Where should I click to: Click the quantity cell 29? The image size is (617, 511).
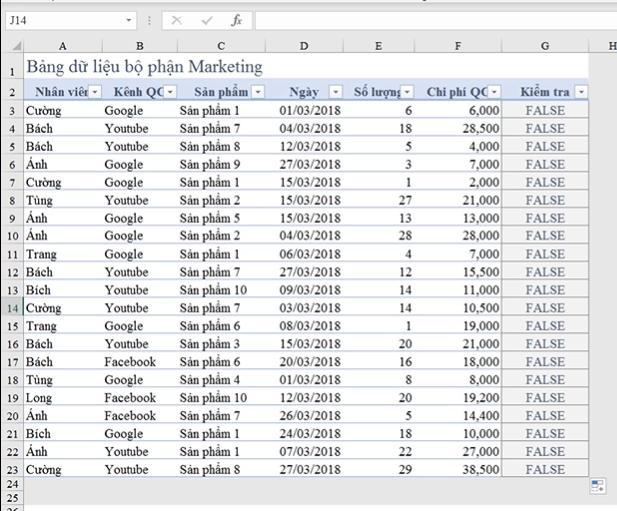(x=379, y=470)
